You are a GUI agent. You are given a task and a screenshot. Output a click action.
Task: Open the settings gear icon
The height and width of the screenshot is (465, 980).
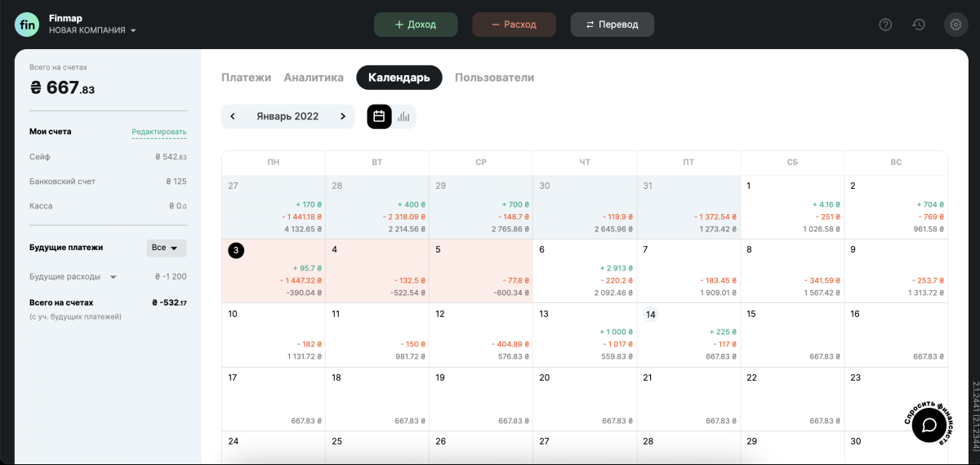coord(955,25)
